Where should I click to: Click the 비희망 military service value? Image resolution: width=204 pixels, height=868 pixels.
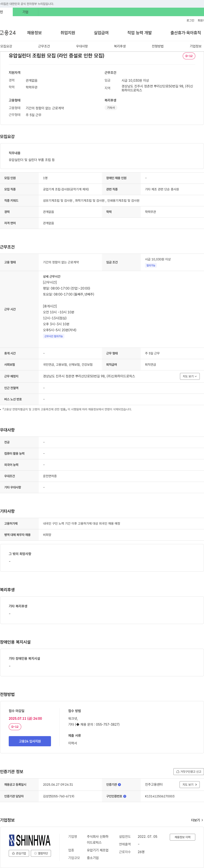click(x=47, y=535)
